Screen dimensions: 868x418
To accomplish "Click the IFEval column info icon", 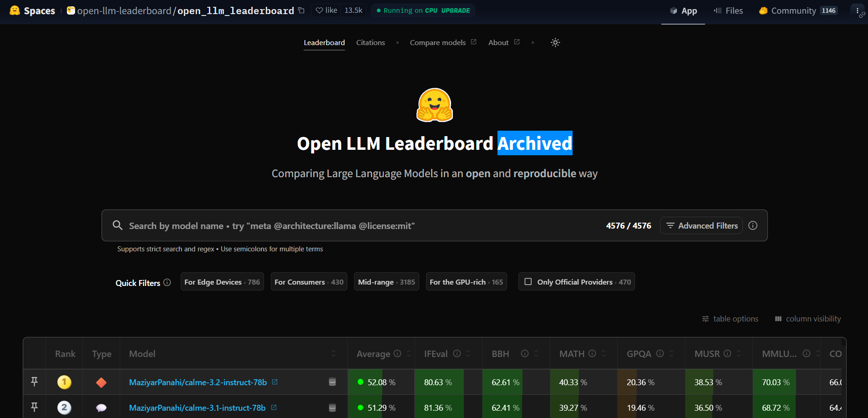I will [x=457, y=353].
